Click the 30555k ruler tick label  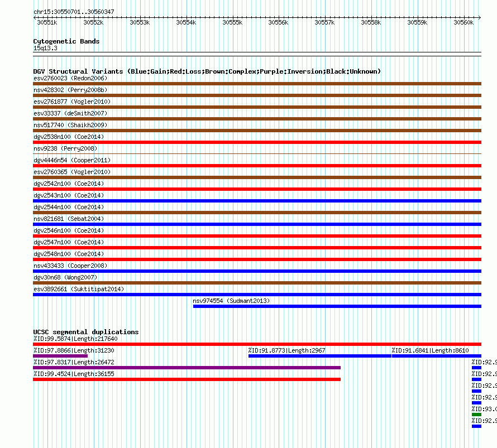tap(232, 22)
